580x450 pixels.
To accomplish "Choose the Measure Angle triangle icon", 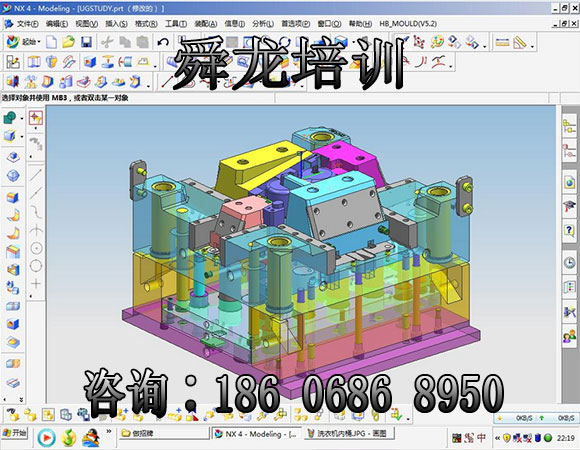I will (520, 43).
